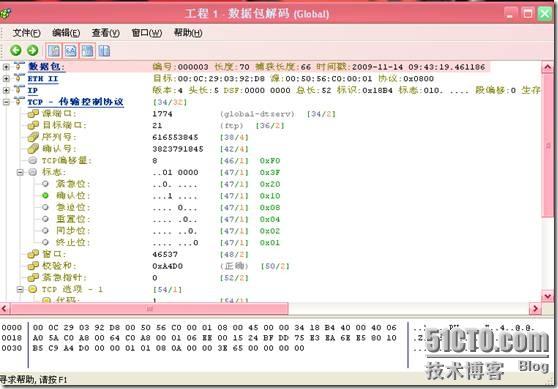
Task: Click the vertical scrollbar up arrow
Action: point(547,67)
